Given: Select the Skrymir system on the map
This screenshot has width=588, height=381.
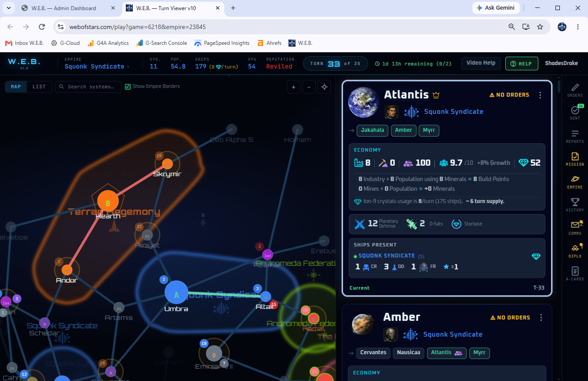Looking at the screenshot, I should pos(167,164).
